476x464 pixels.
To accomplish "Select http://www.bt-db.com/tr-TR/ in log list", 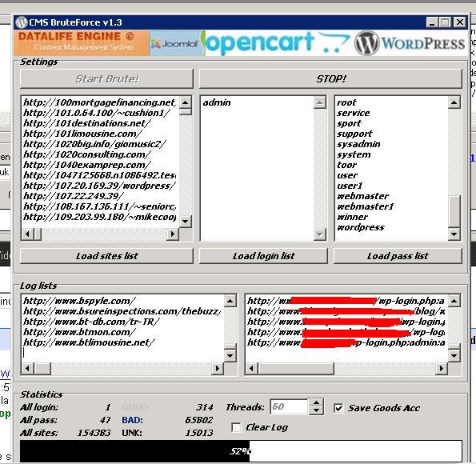I will [91, 322].
